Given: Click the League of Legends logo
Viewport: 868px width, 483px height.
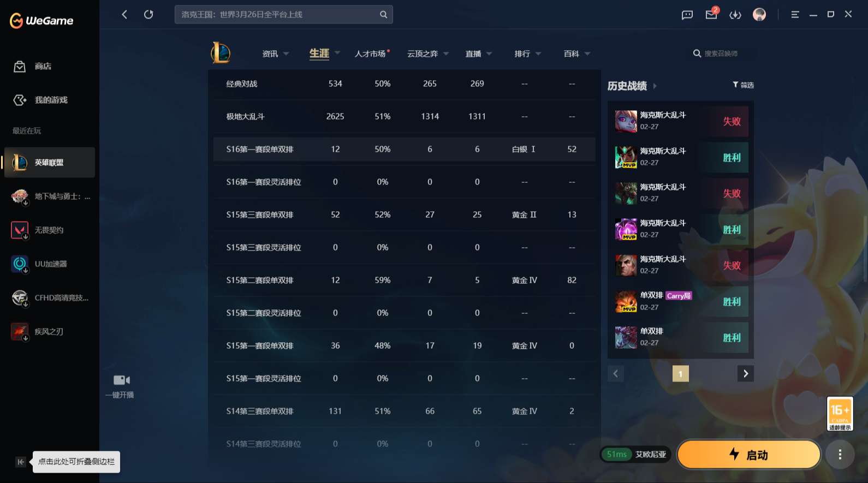Looking at the screenshot, I should (221, 53).
